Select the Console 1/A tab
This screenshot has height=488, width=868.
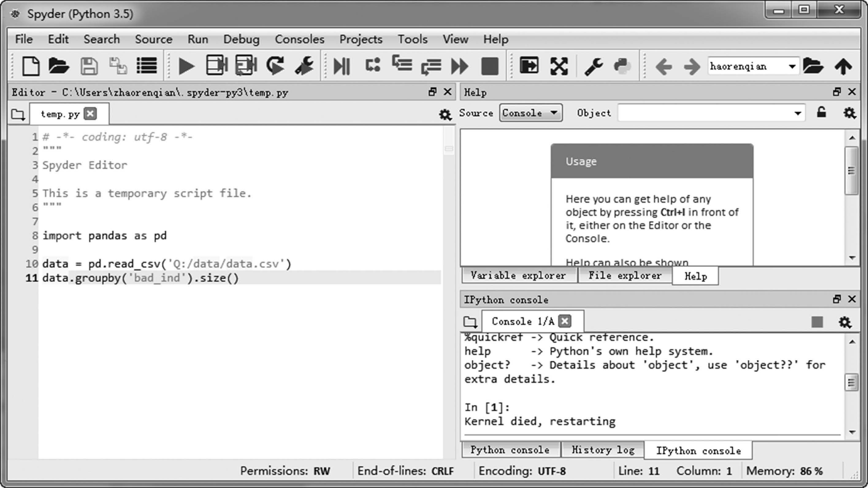tap(523, 321)
